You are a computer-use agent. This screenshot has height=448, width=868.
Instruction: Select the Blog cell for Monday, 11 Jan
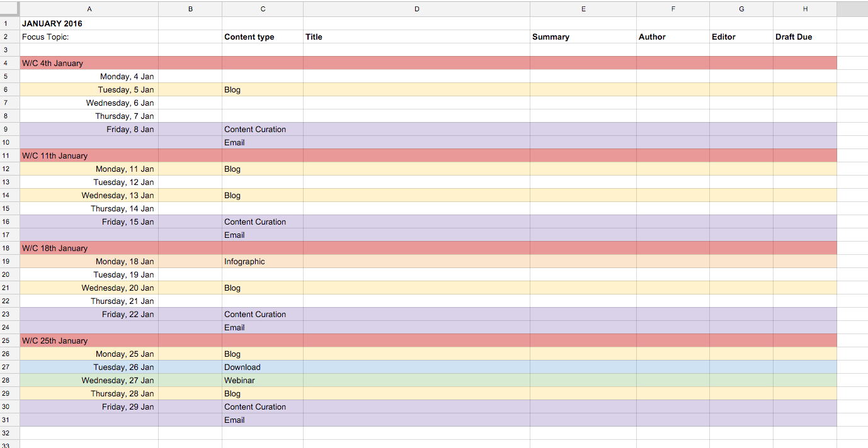(x=262, y=169)
